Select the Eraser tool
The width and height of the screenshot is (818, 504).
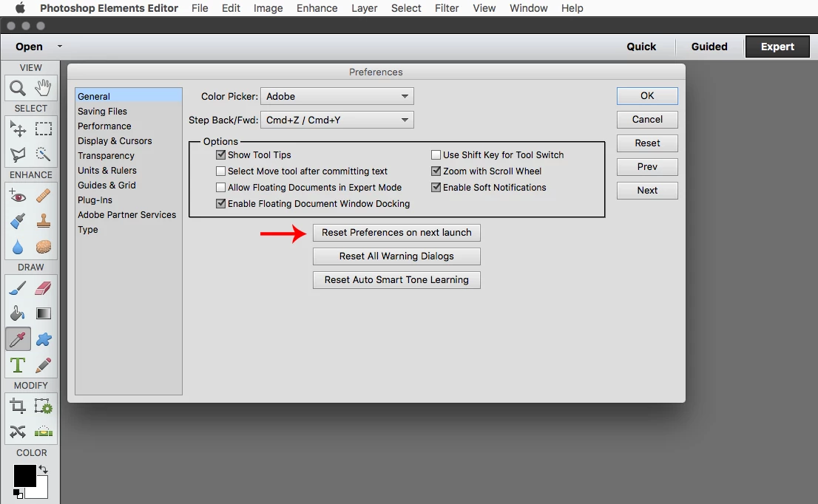point(44,287)
